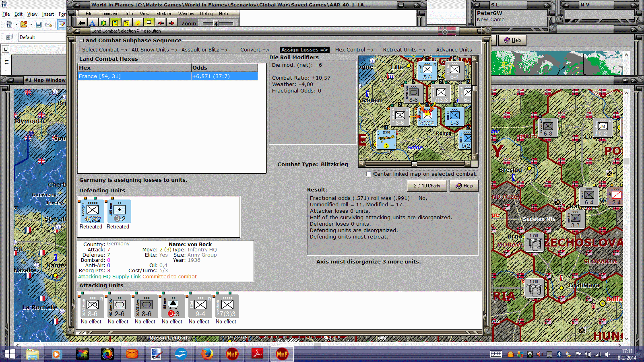Click Help button in Land Combat dialog

464,186
